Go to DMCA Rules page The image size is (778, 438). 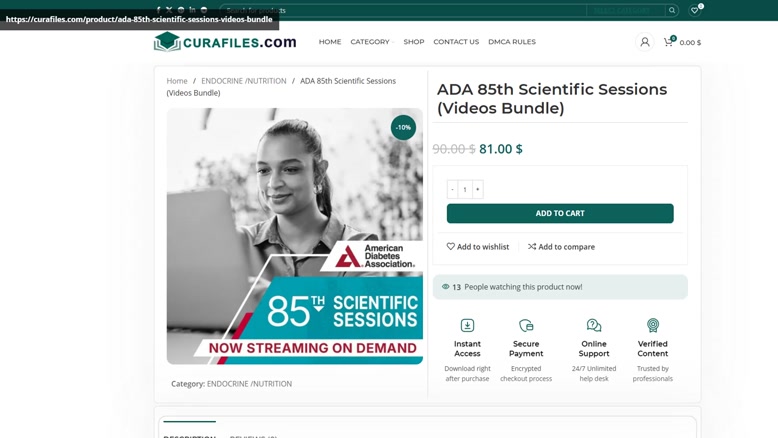coord(512,42)
